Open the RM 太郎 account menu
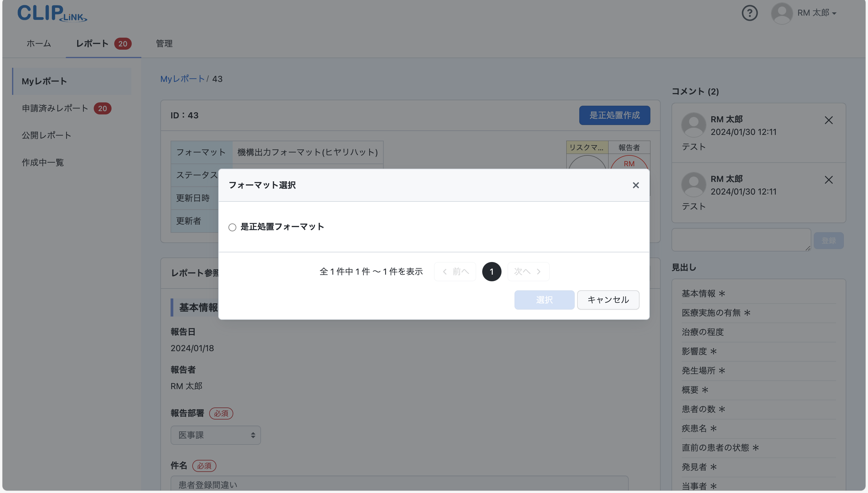 pos(817,13)
